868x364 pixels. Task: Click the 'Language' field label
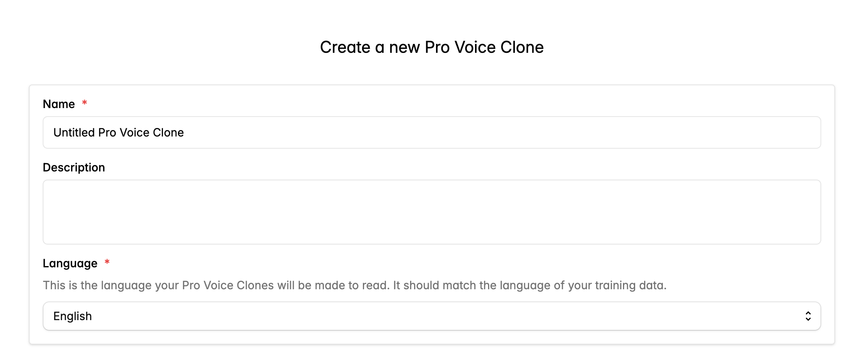(x=70, y=263)
